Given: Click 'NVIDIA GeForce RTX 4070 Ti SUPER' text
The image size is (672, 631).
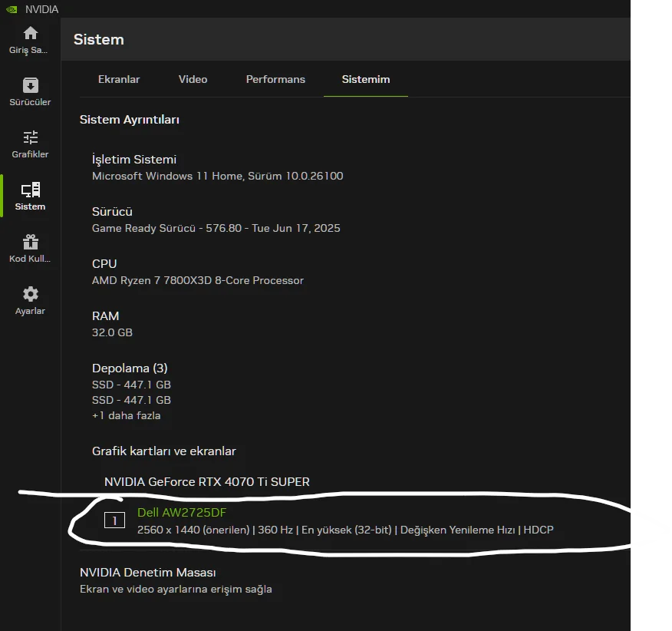Looking at the screenshot, I should point(206,482).
